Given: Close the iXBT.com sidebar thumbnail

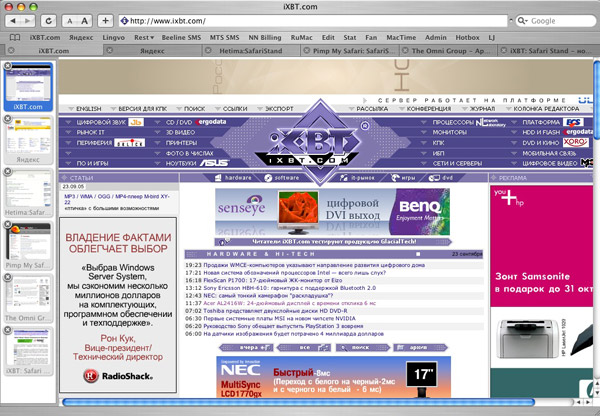Looking at the screenshot, I should point(7,66).
